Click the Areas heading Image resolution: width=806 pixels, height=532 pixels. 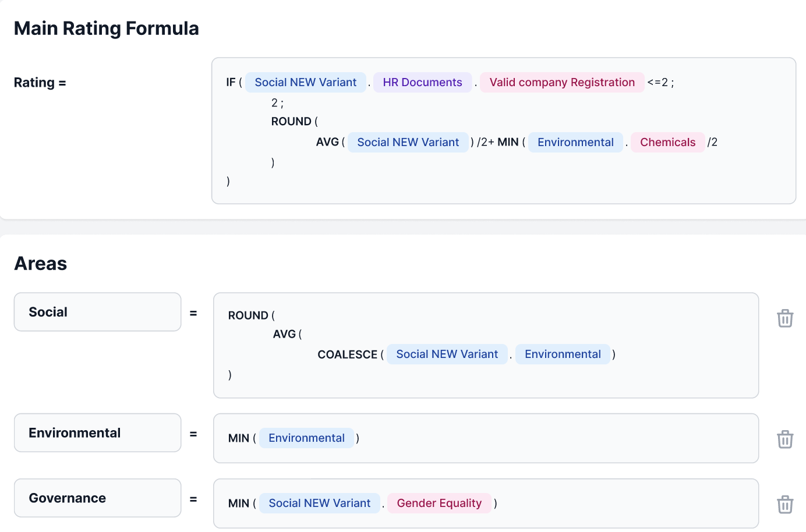[x=41, y=264]
